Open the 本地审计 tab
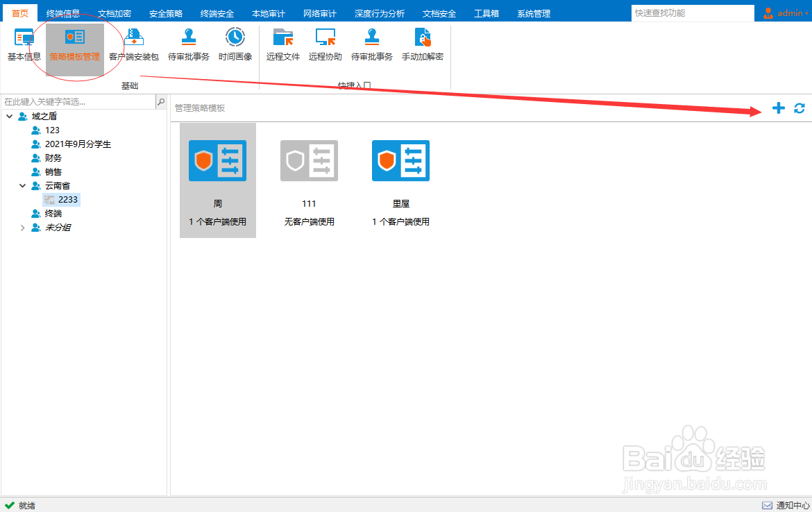Viewport: 812px width, 512px height. click(x=269, y=13)
